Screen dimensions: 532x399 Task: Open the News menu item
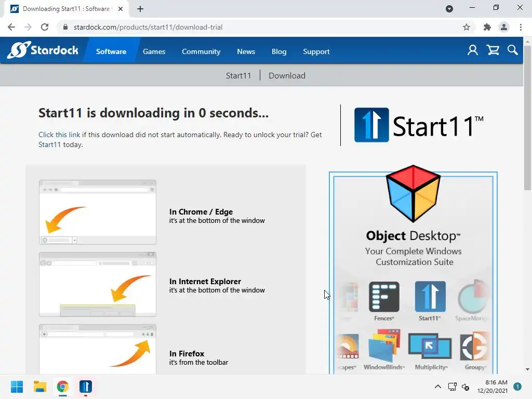pyautogui.click(x=246, y=51)
